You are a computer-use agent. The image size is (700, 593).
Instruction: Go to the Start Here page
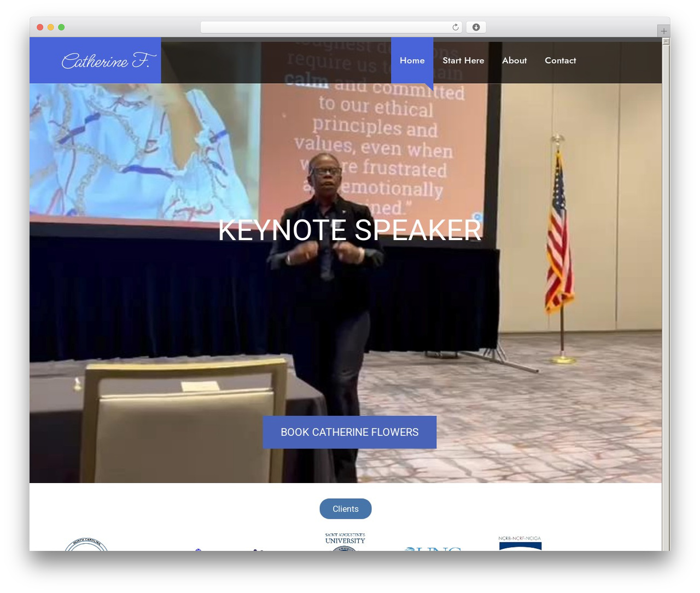click(463, 61)
